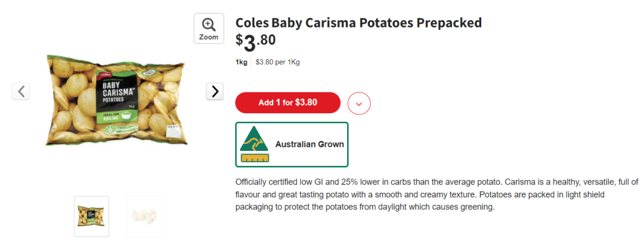
Task: Click the green Baby Carisma label on bag
Action: pyautogui.click(x=117, y=97)
